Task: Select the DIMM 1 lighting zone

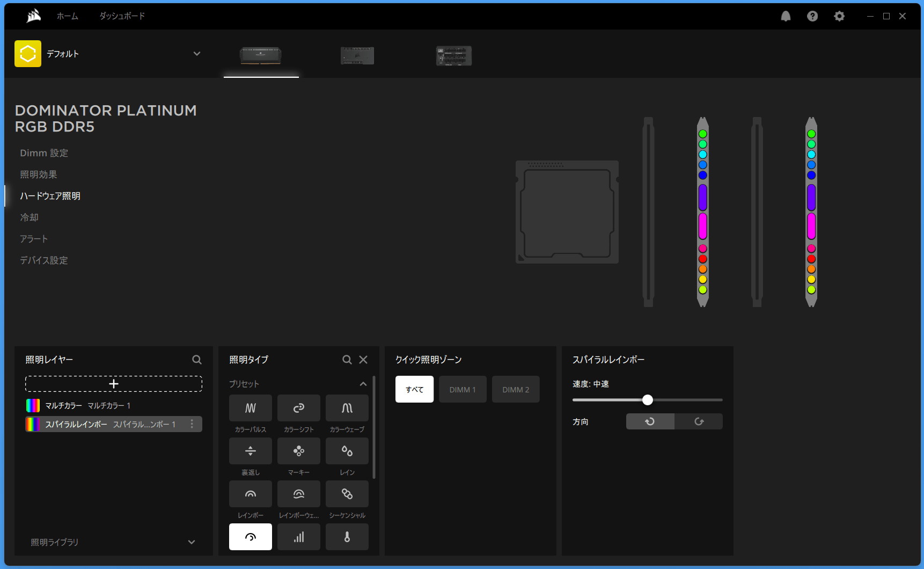Action: [463, 389]
